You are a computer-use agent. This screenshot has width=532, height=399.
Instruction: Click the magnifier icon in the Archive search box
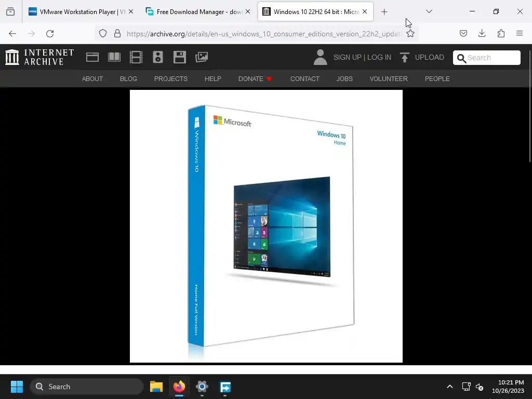461,58
